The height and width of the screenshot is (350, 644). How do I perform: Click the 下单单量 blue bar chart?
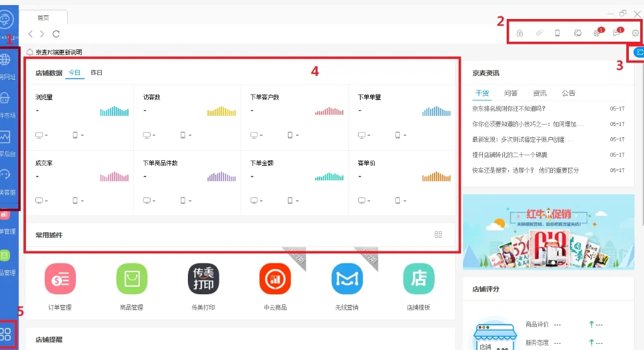point(436,111)
